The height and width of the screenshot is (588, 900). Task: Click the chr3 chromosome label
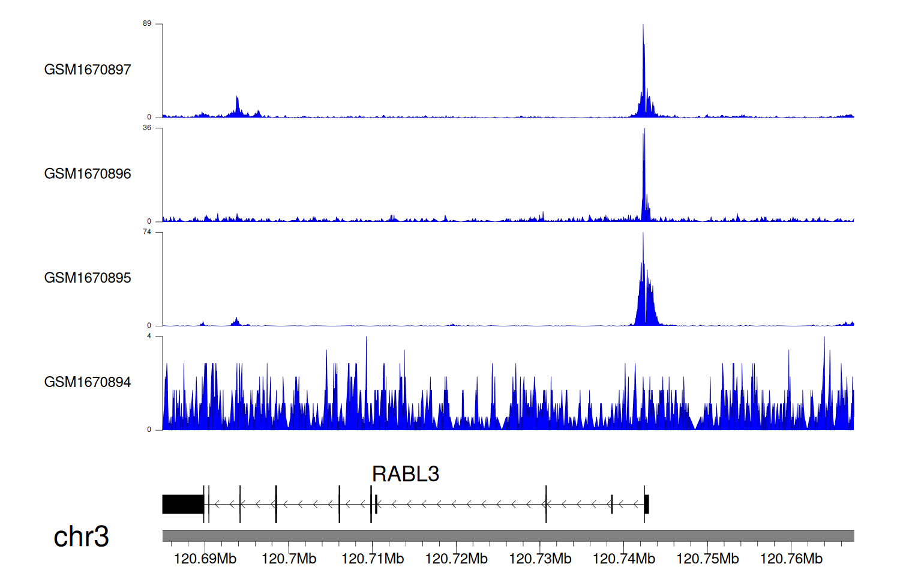(x=81, y=536)
